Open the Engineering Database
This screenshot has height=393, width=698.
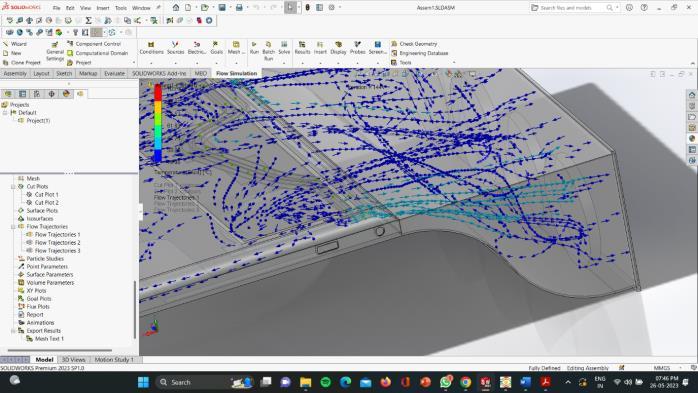click(x=419, y=53)
